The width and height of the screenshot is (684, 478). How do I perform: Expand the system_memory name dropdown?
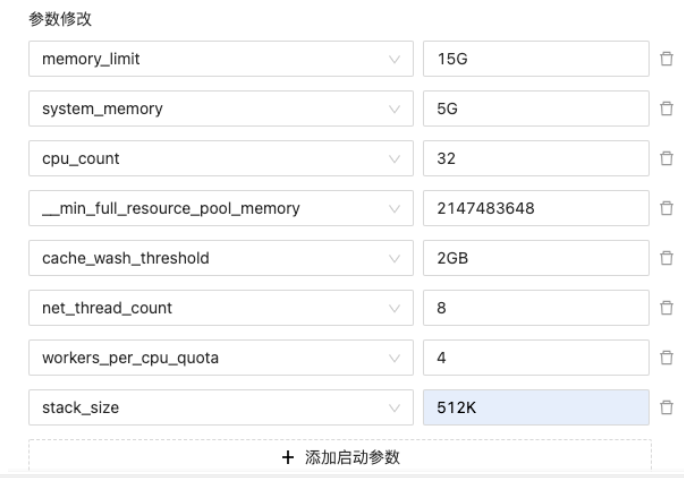(x=220, y=109)
